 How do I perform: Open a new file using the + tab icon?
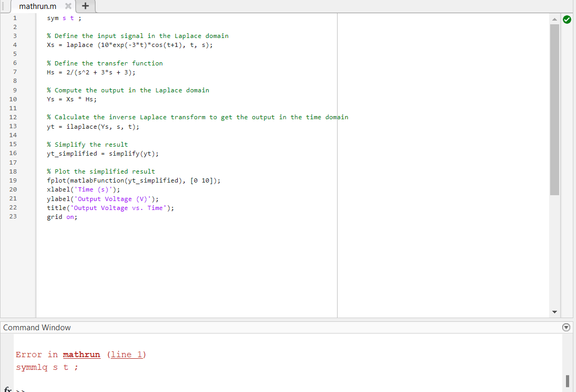tap(85, 7)
